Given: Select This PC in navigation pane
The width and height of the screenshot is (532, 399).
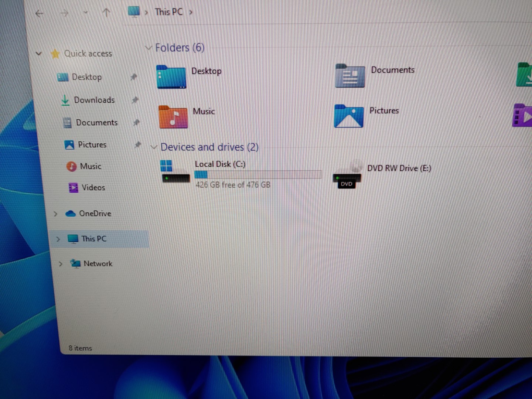Looking at the screenshot, I should [x=94, y=239].
